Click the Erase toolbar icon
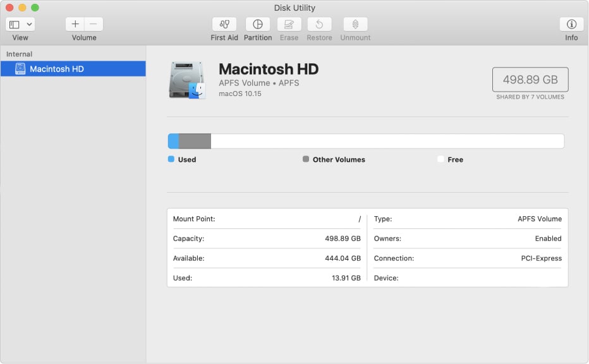 pyautogui.click(x=289, y=24)
